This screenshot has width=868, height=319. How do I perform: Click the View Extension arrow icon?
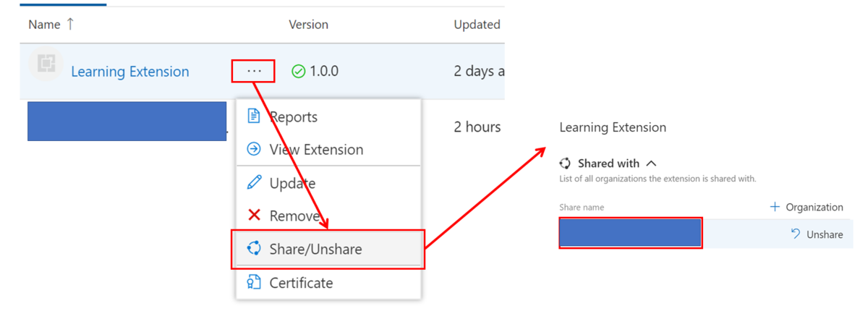point(254,149)
